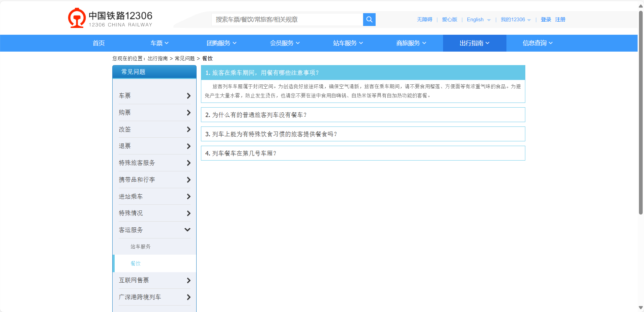
Task: Click the China Railway 12306 logo
Action: (110, 19)
